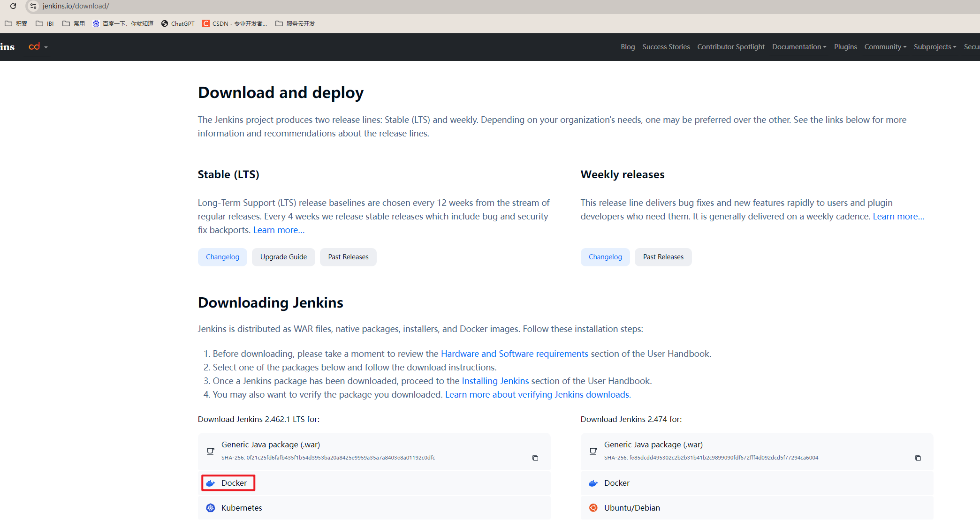Screen dimensions: 980x520
Task: Expand the Documentation dropdown menu
Action: click(799, 47)
